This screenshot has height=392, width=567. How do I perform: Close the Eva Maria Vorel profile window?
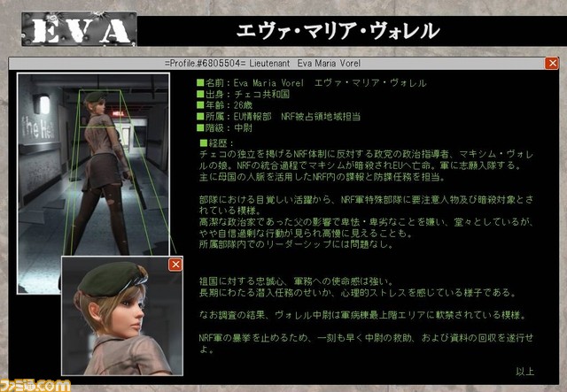[552, 63]
